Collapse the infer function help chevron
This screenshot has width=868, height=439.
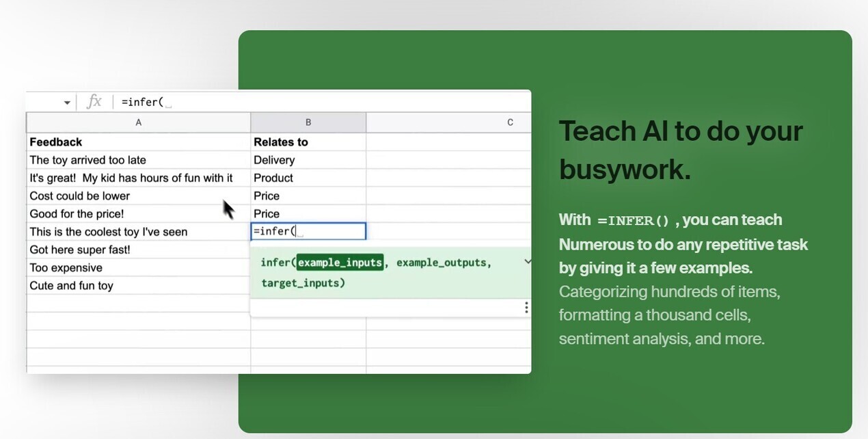[526, 262]
